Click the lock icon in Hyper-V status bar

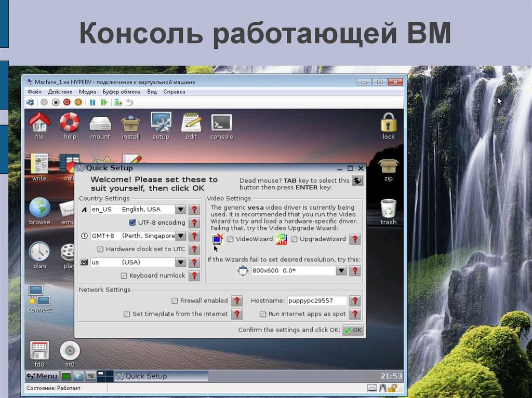coord(392,388)
